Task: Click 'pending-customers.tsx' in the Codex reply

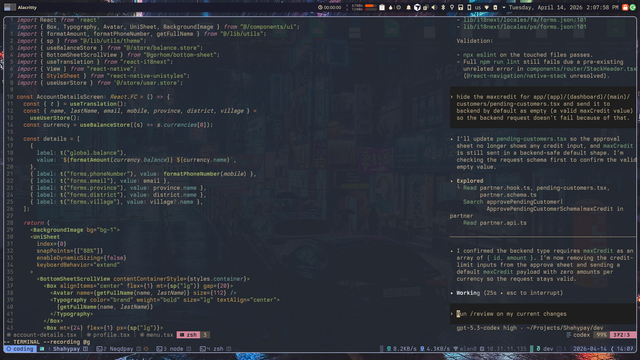Action: (531, 139)
